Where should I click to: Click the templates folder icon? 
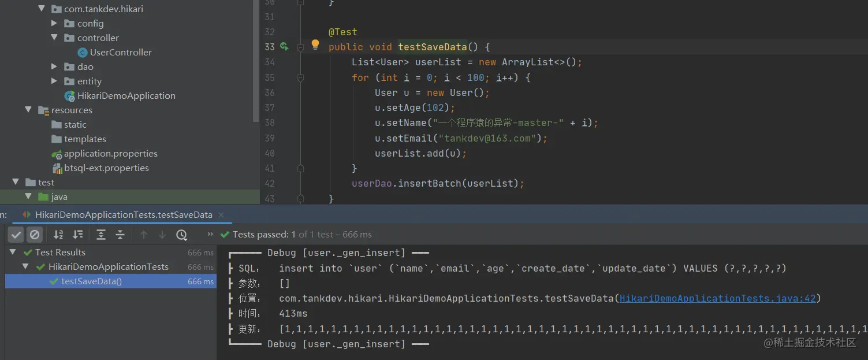click(57, 139)
